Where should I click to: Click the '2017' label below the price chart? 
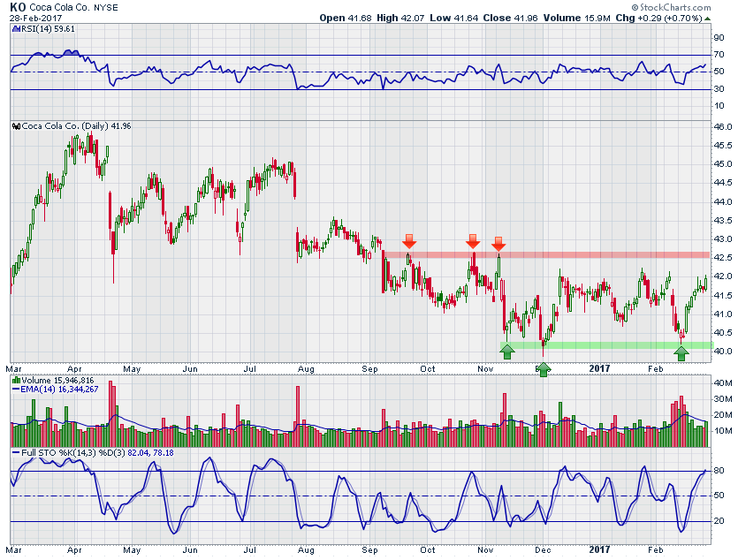tap(599, 368)
